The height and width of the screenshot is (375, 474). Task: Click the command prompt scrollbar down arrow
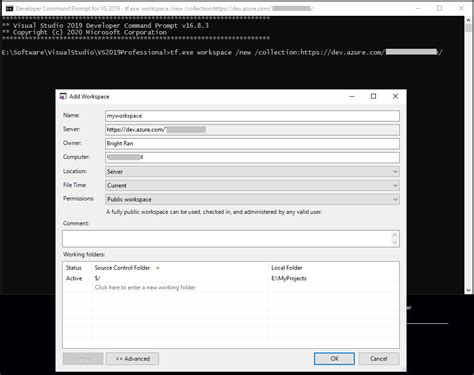pos(468,290)
